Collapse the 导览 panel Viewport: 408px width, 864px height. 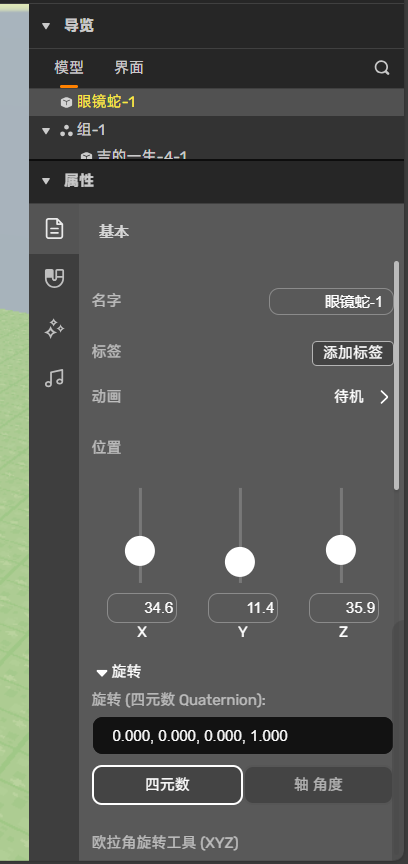[46, 26]
